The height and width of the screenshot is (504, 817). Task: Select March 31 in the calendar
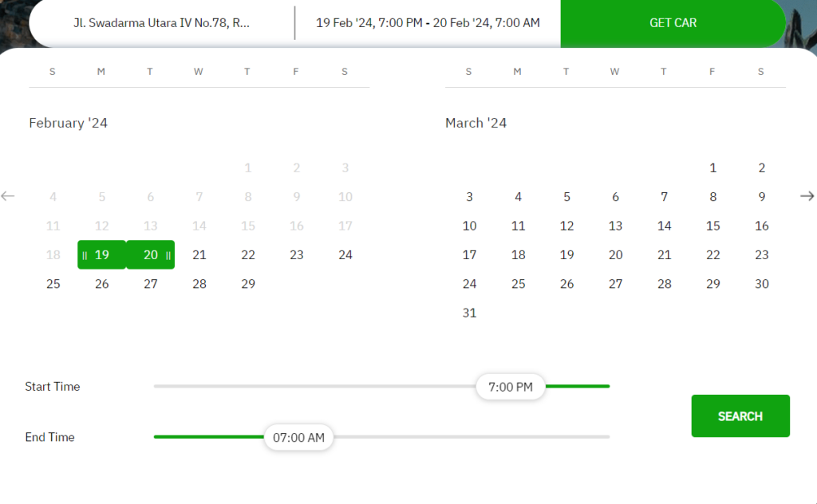[x=469, y=313]
